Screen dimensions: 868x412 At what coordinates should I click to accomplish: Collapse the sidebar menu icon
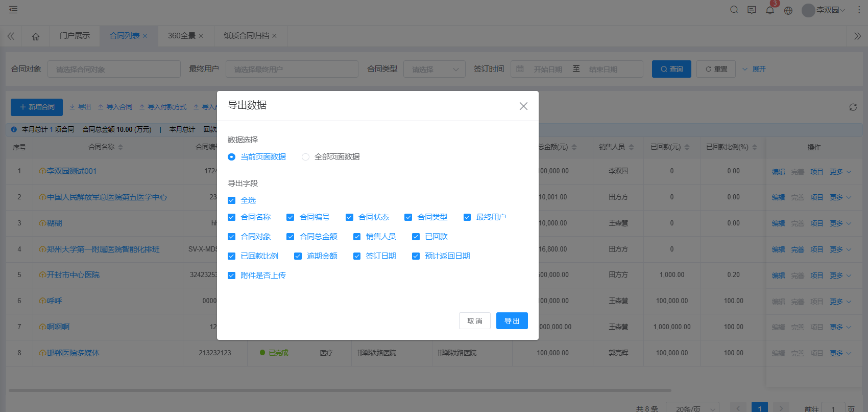click(x=13, y=10)
